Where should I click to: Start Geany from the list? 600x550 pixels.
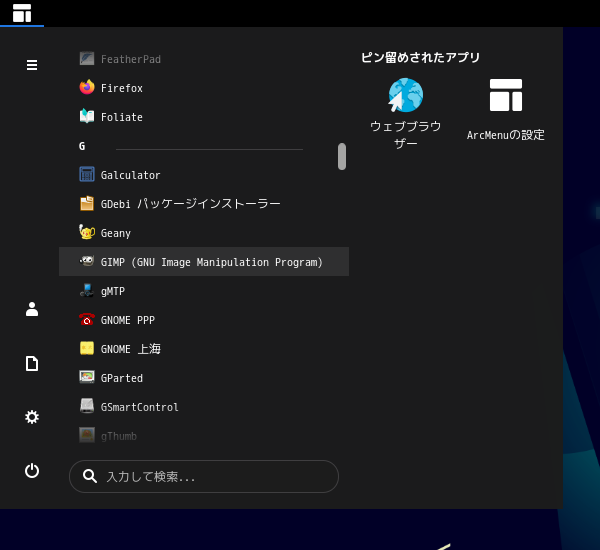point(204,233)
